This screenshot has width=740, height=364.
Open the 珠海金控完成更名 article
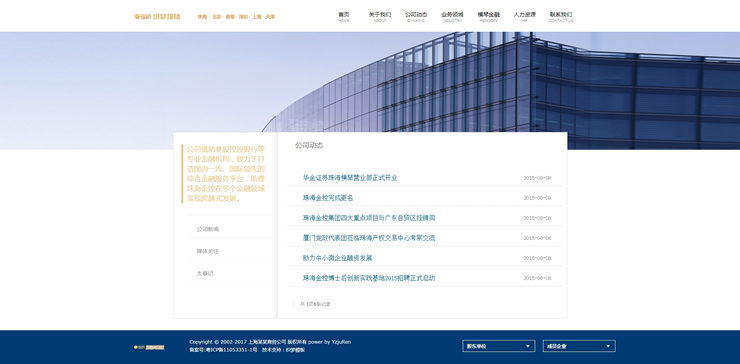pyautogui.click(x=328, y=198)
